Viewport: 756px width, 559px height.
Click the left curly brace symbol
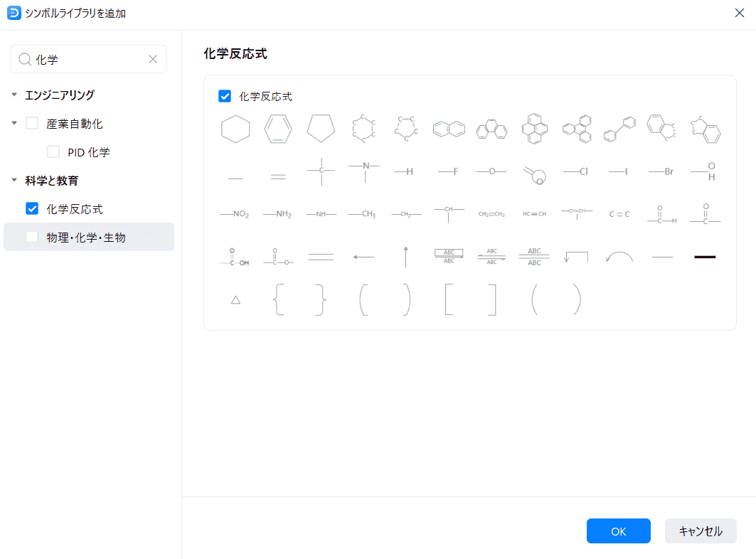tap(279, 299)
